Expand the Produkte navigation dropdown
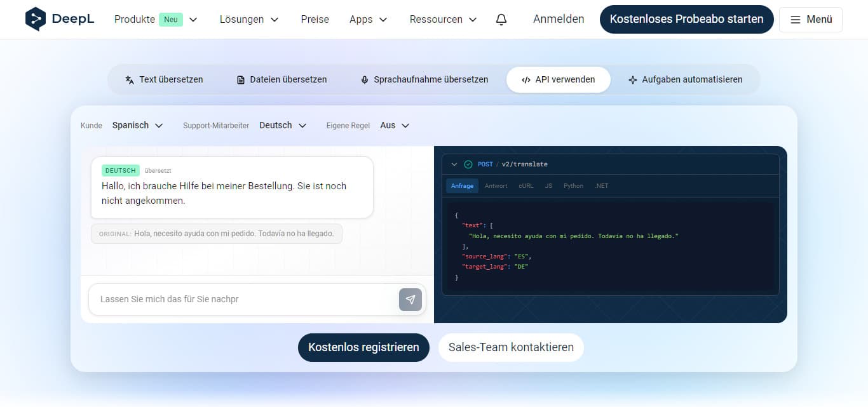Screen dimensions: 868x407 [x=193, y=20]
